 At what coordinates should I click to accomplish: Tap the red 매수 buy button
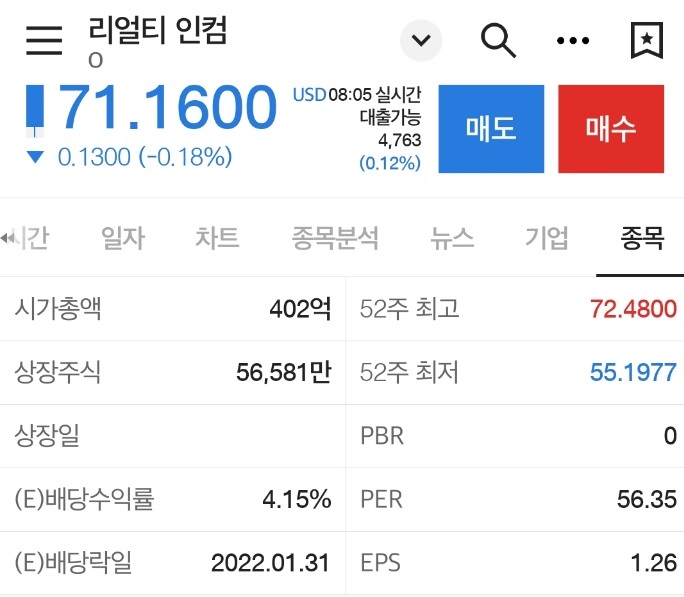[611, 129]
